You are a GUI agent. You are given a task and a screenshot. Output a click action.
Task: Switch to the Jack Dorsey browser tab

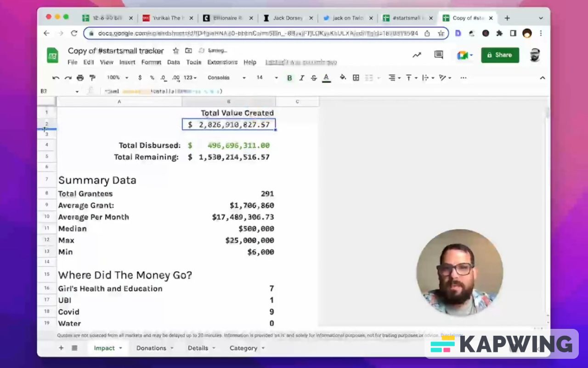coord(288,18)
